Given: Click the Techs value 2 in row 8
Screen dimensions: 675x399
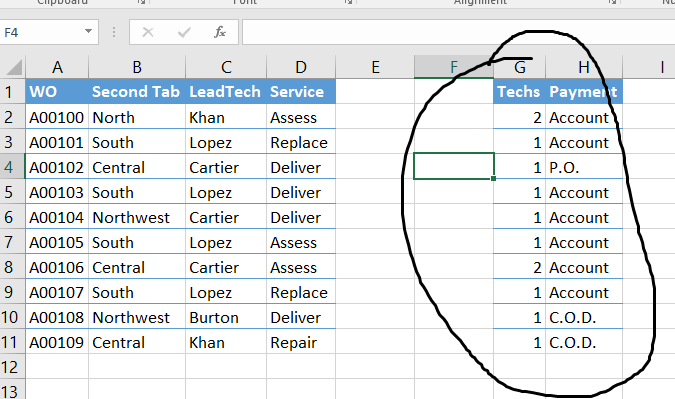Looking at the screenshot, I should pos(519,267).
